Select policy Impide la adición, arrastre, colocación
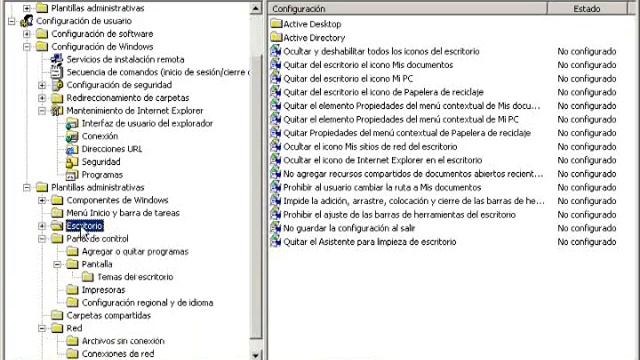 414,201
